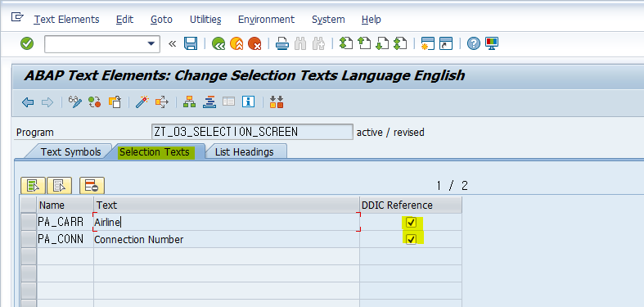644x307 pixels.
Task: Open the Goto menu
Action: click(x=161, y=20)
